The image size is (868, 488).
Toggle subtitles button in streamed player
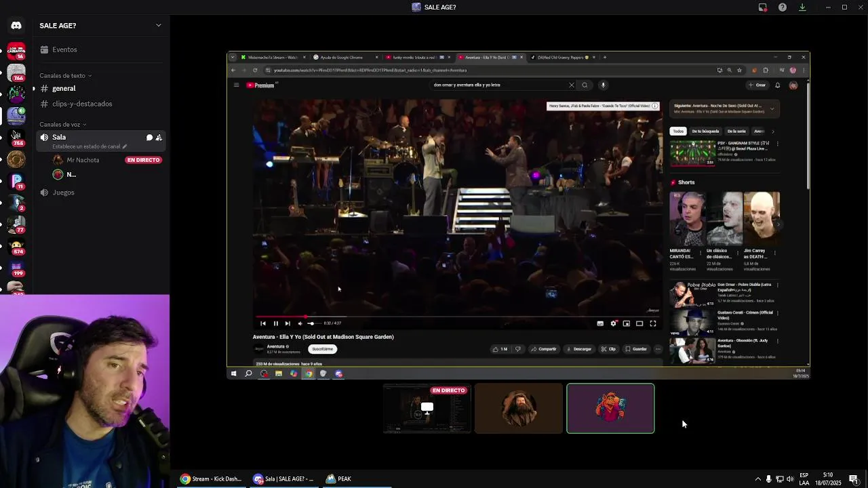tap(600, 323)
